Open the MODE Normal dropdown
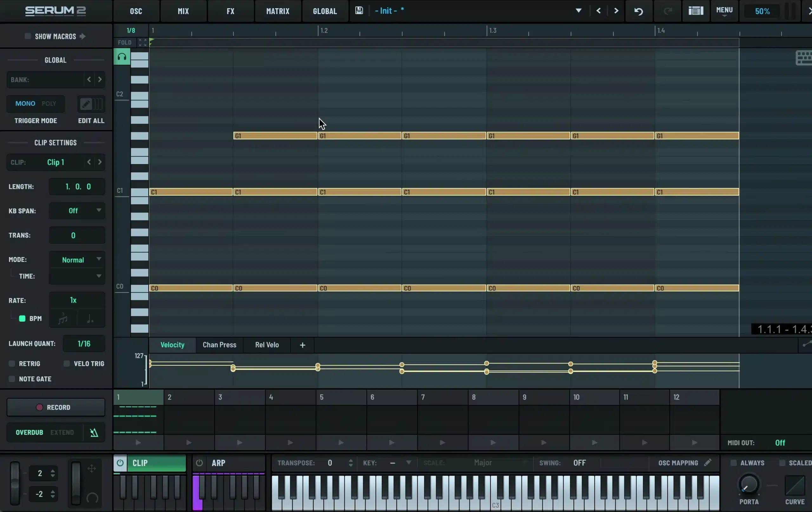The height and width of the screenshot is (512, 812). pyautogui.click(x=77, y=260)
